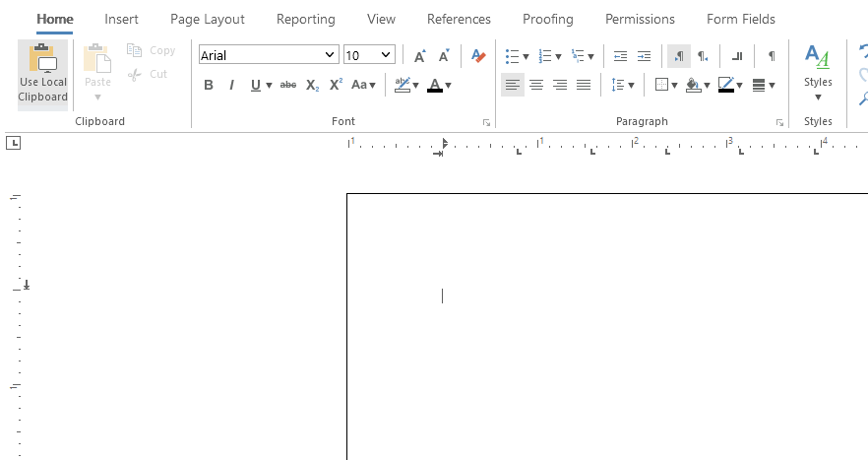
Task: Open the underline style dropdown arrow
Action: tap(269, 86)
